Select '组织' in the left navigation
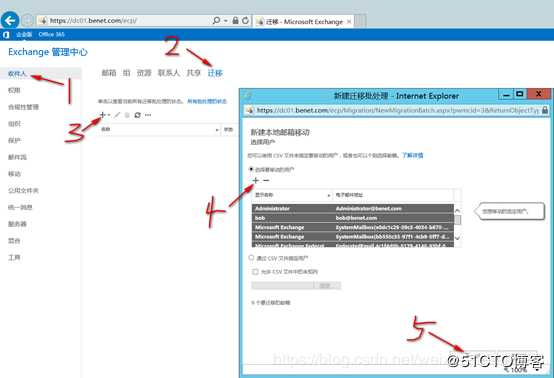The image size is (554, 378). [x=14, y=124]
